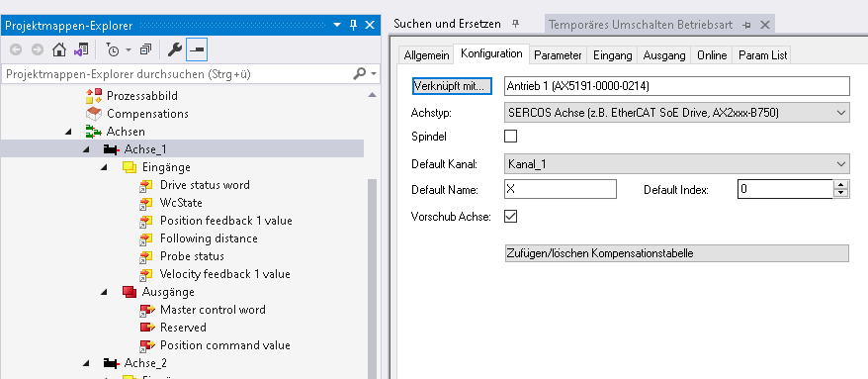Click the Back navigation arrow icon
The image size is (868, 379).
click(16, 49)
